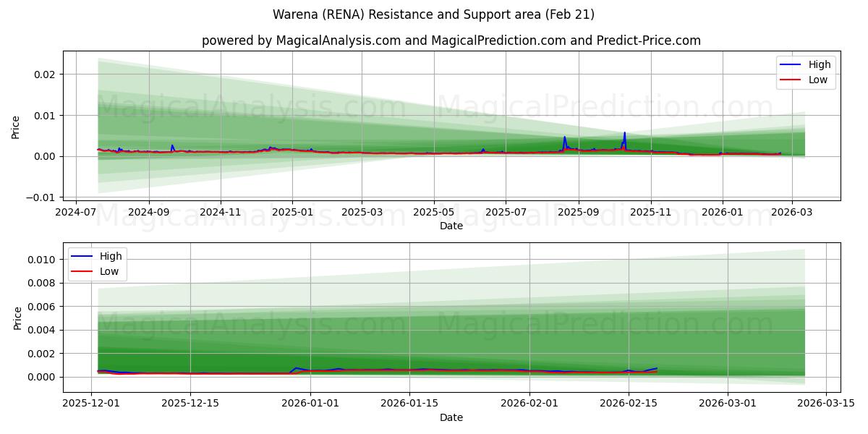The height and width of the screenshot is (434, 868).
Task: Click the '2026-01-01' x-axis tick label
Action: [x=310, y=404]
